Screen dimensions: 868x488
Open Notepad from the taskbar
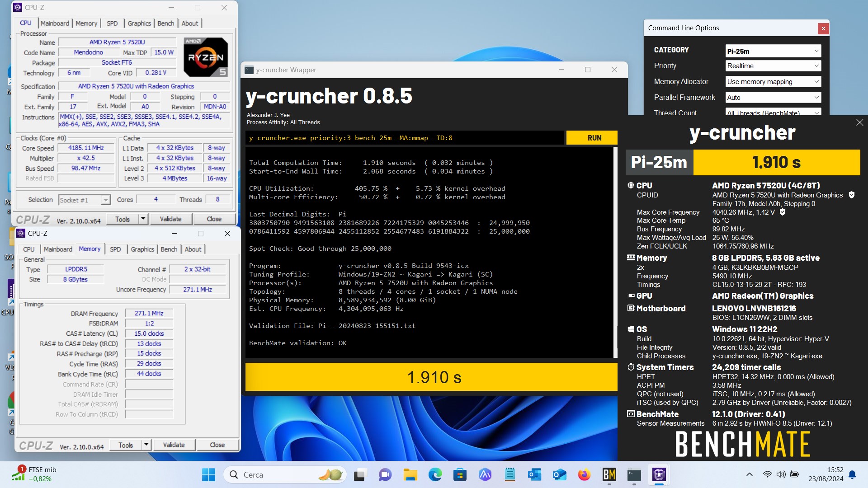(x=509, y=474)
